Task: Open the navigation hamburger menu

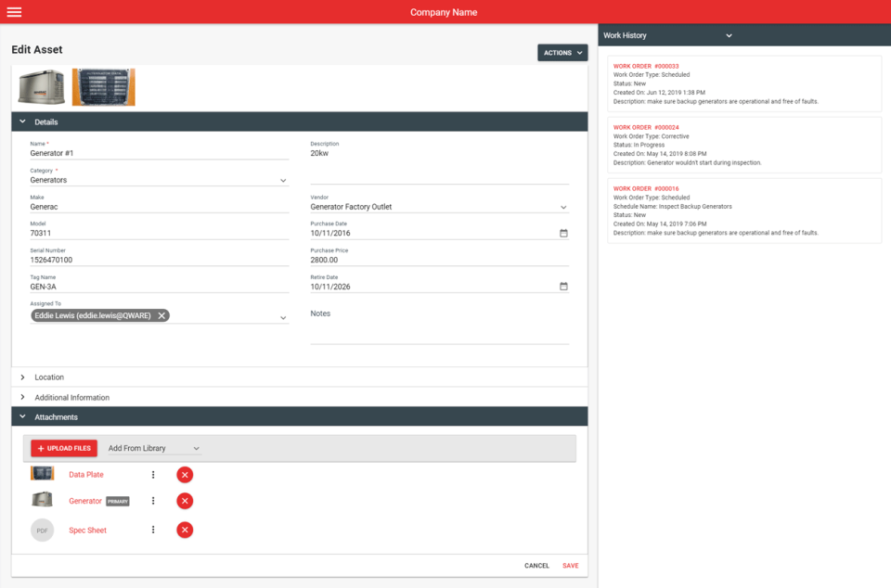Action: pos(14,11)
